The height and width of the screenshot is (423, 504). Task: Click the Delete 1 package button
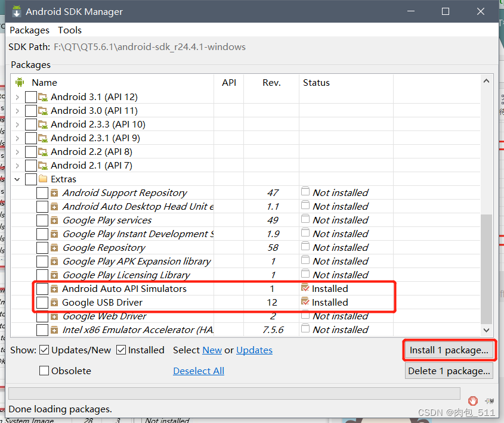pos(449,371)
